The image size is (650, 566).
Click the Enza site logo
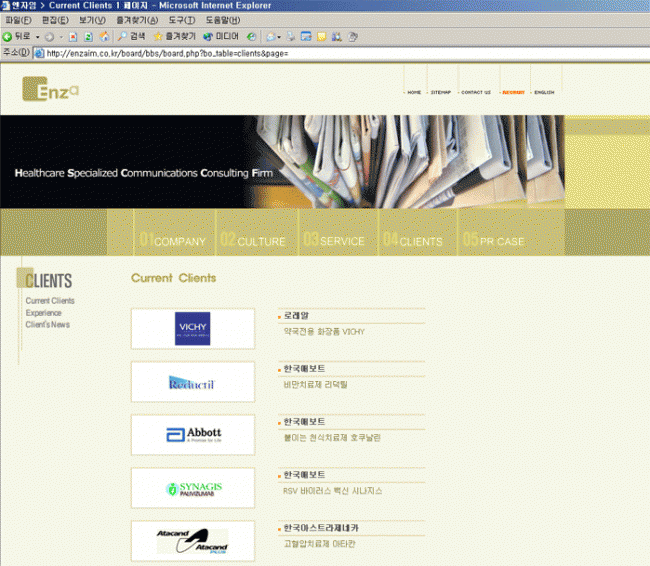pyautogui.click(x=51, y=91)
